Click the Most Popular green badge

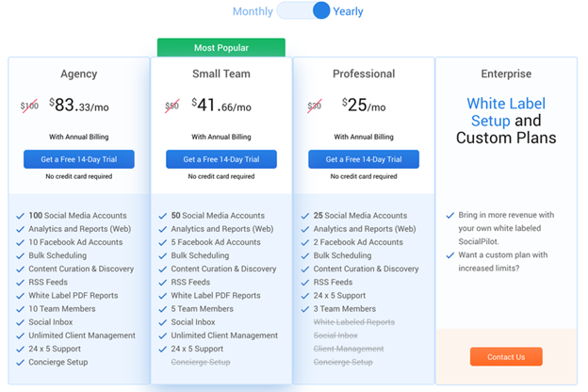click(x=220, y=47)
